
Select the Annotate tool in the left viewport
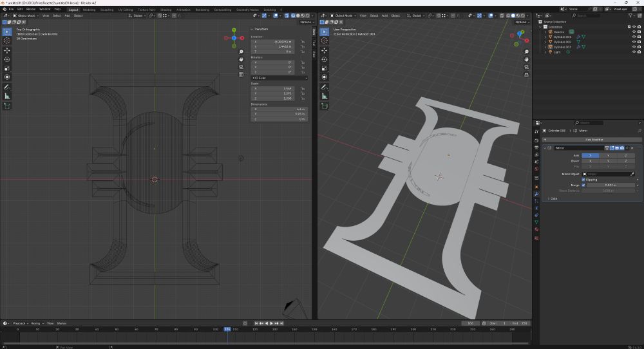pos(7,87)
